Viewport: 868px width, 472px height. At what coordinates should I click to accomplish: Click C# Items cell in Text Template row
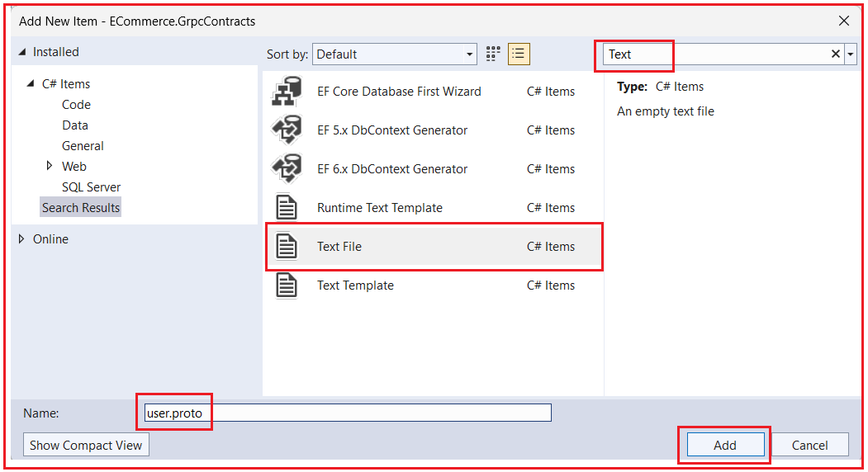click(x=551, y=285)
